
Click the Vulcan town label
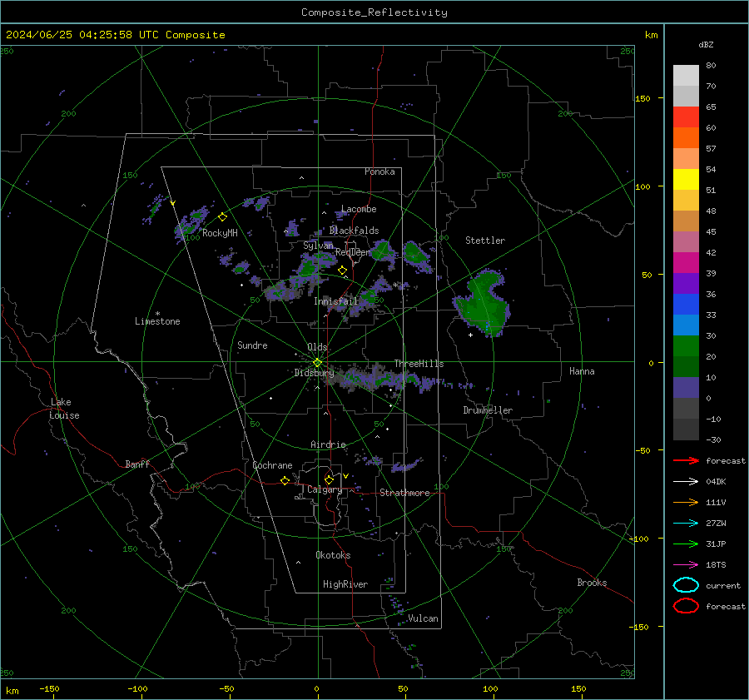click(x=423, y=618)
